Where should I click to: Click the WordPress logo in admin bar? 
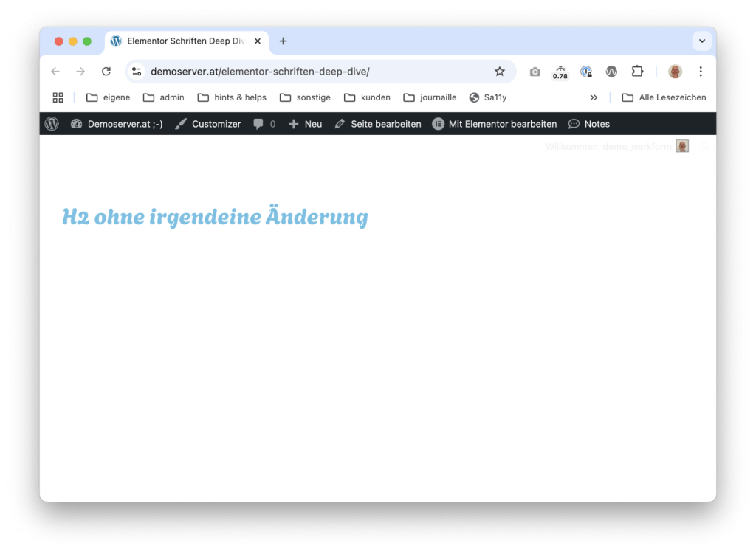[x=52, y=124]
